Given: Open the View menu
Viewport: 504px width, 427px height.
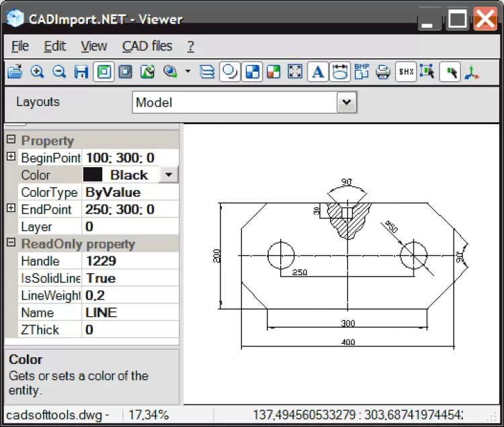Looking at the screenshot, I should [x=93, y=46].
